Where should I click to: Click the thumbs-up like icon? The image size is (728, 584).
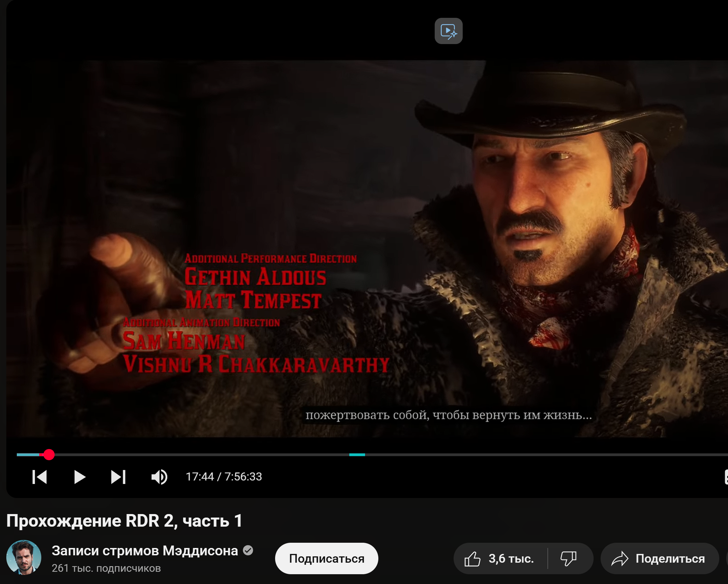(x=472, y=558)
